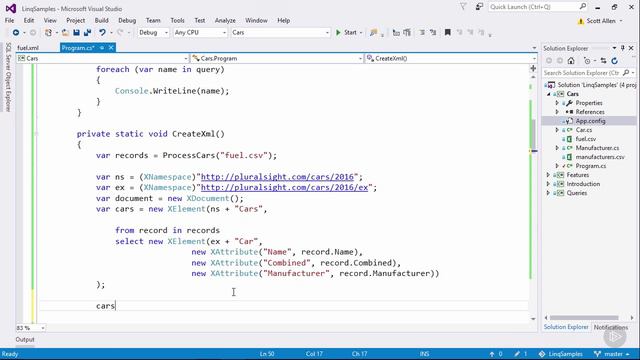Toggle bookmark with the bookmark icon
The image size is (640, 360).
[448, 33]
